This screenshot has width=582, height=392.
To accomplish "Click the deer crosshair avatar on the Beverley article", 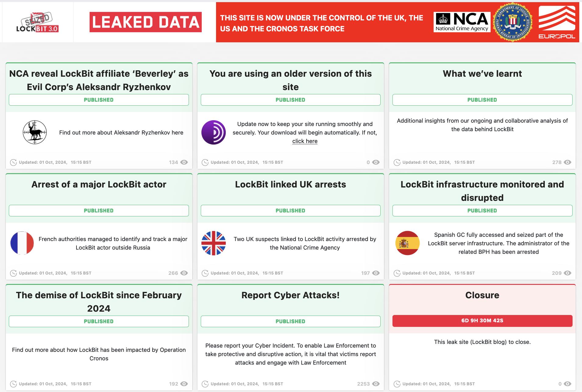I will [34, 132].
